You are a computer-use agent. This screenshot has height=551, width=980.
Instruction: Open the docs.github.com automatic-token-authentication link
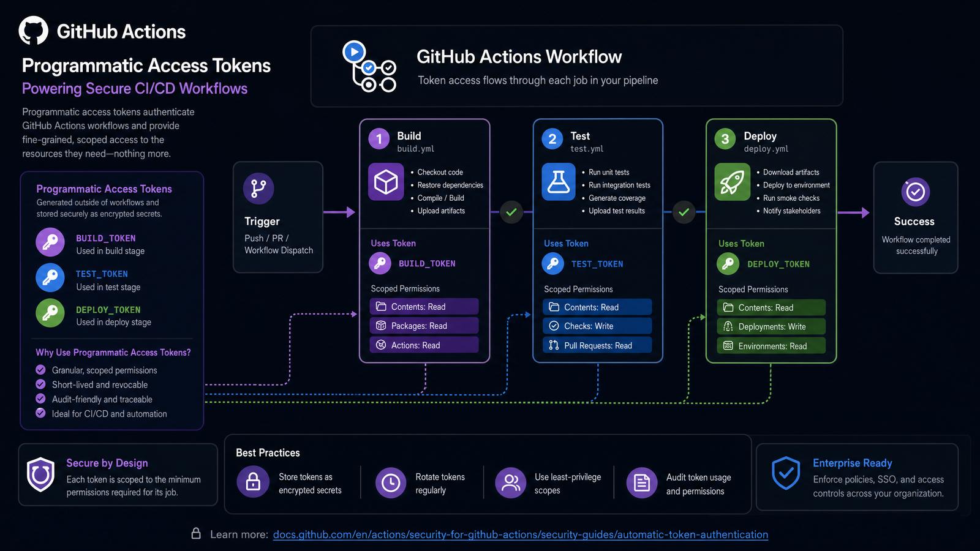point(521,534)
